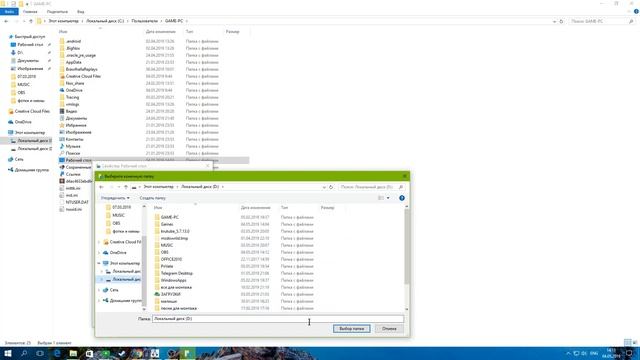Select 'Домашняя группа' in the Explorer sidebar

click(32, 170)
